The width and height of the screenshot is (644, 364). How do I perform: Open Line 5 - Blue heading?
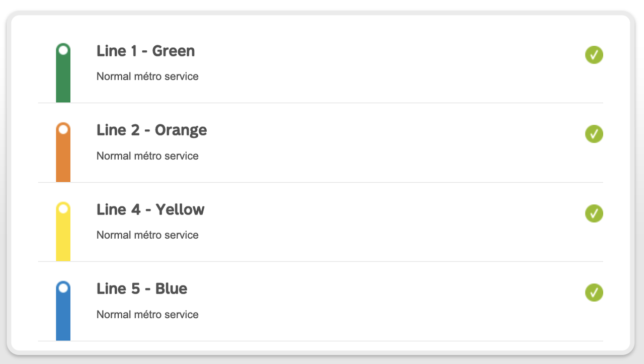tap(142, 288)
